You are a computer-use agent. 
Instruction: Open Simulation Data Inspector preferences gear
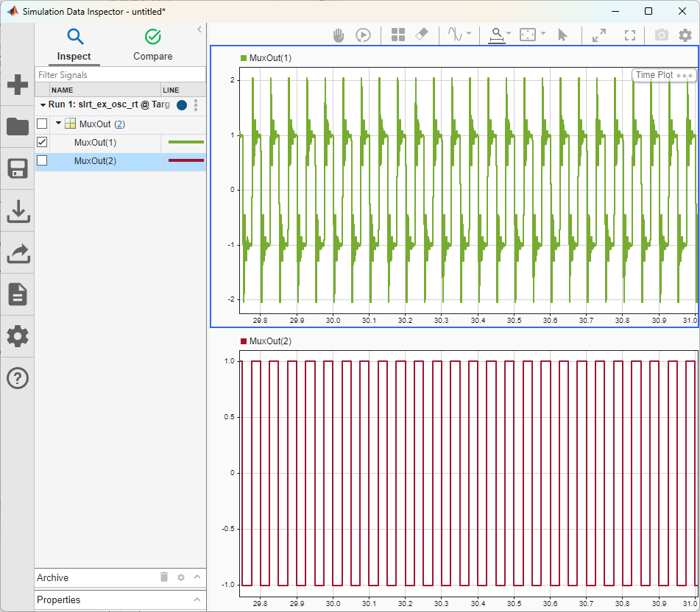click(x=685, y=35)
